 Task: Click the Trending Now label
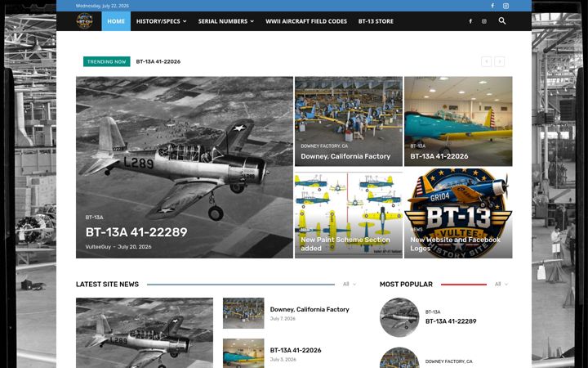107,61
